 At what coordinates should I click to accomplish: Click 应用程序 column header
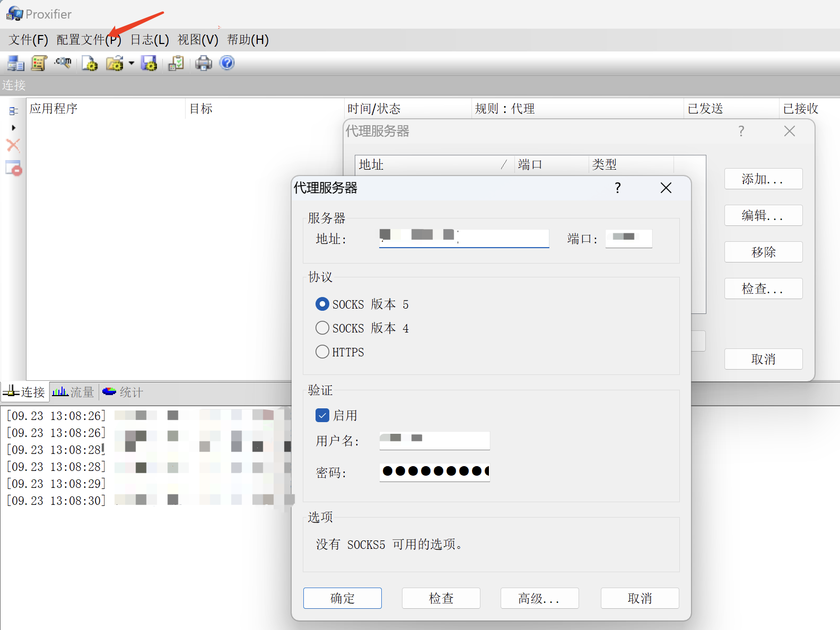pyautogui.click(x=106, y=109)
